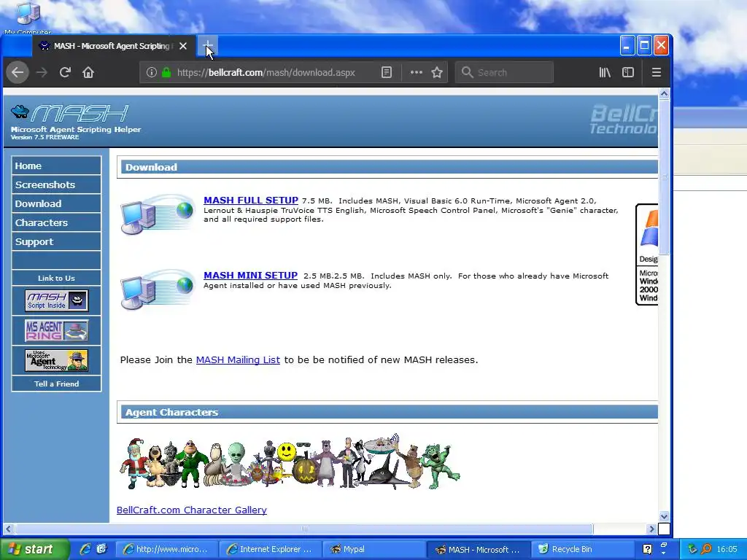
Task: Click the Link to Us sidebar link
Action: pyautogui.click(x=56, y=278)
